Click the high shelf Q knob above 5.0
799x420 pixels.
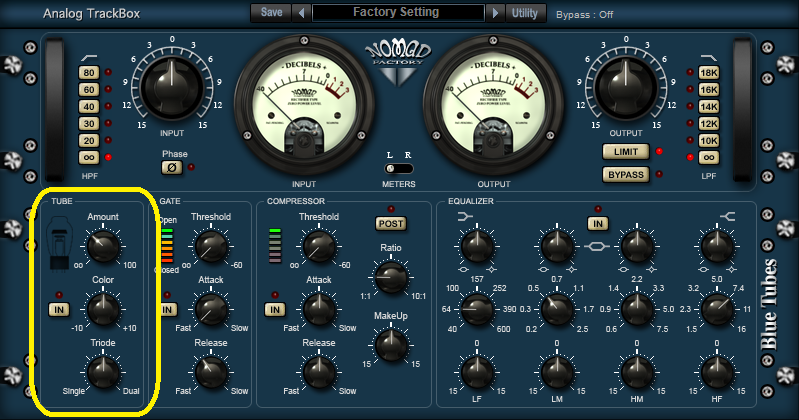click(x=717, y=246)
